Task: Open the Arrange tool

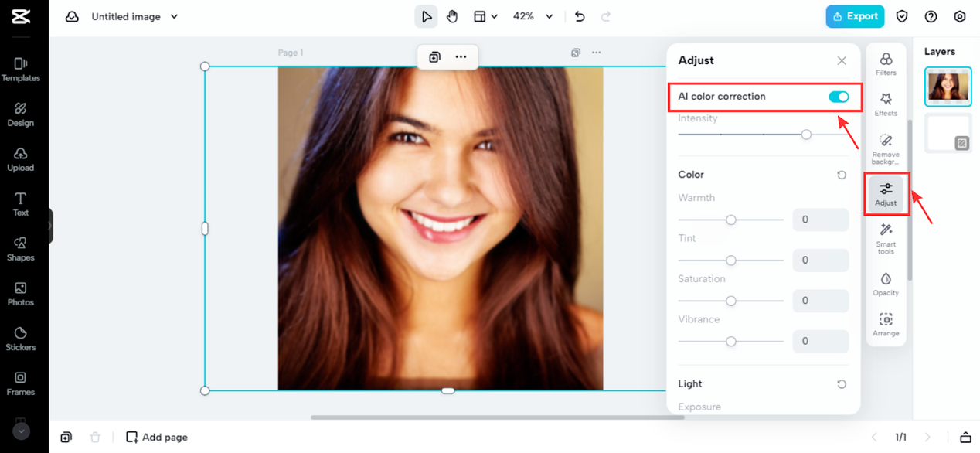Action: [x=886, y=325]
